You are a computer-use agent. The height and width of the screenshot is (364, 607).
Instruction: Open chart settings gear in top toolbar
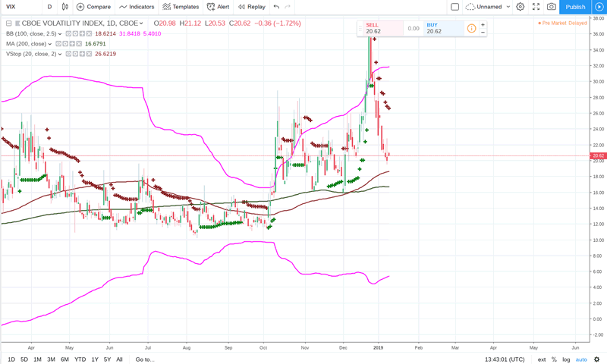(x=521, y=7)
